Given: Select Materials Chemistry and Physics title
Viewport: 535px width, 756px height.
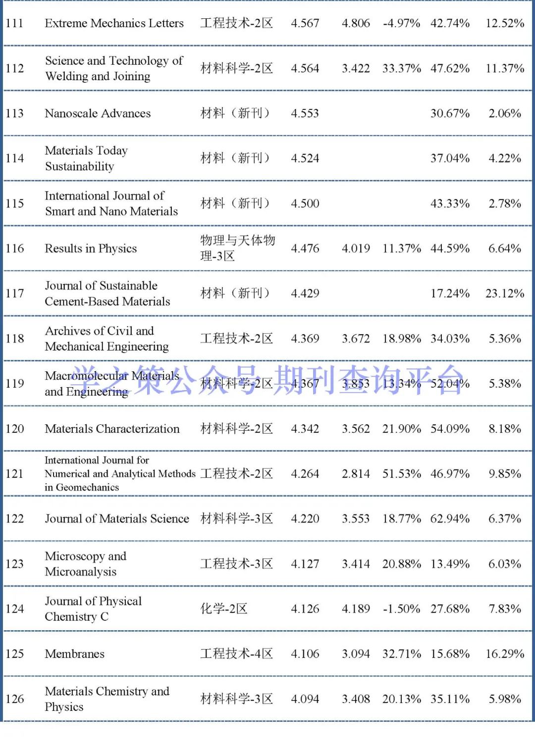Looking at the screenshot, I should [x=107, y=699].
